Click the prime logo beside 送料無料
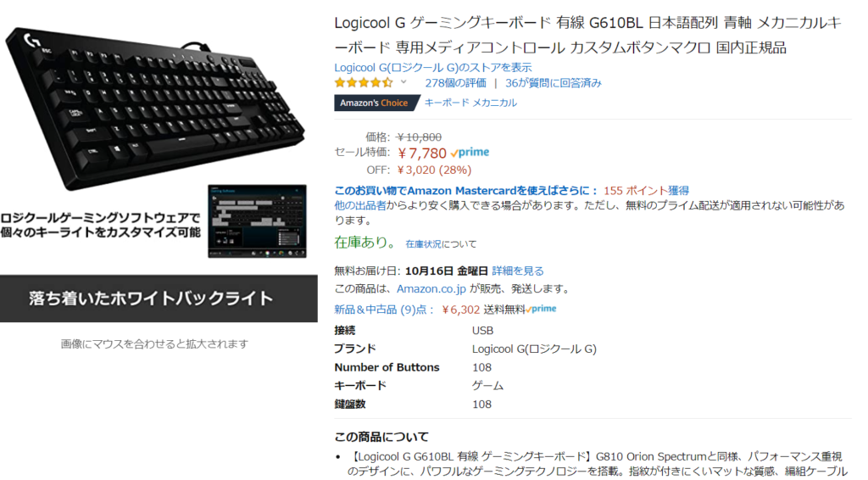The image size is (868, 480). pyautogui.click(x=541, y=309)
